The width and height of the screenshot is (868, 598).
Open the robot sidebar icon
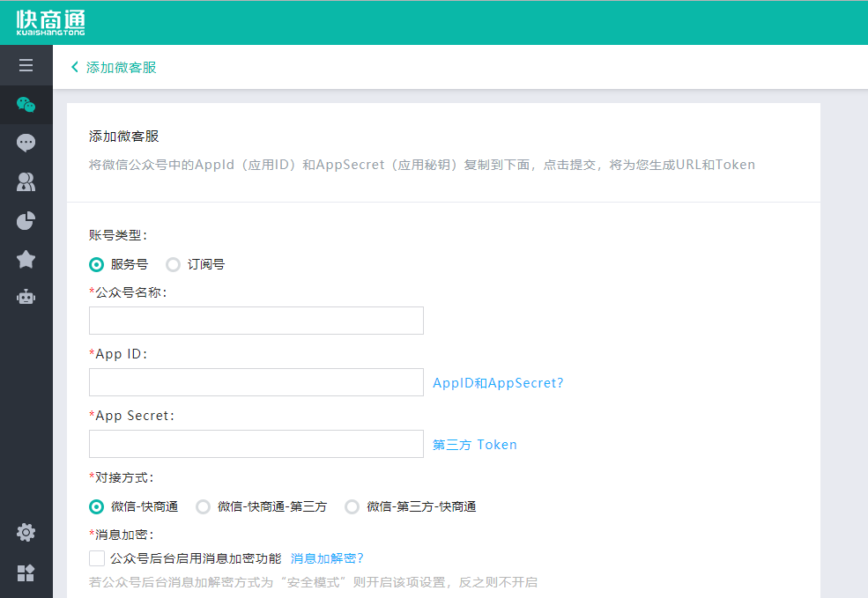click(x=26, y=297)
